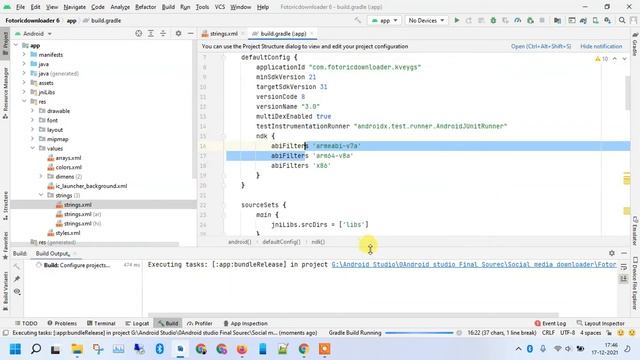
Task: Click the Bluetooth icon in Windows taskbar
Action: pyautogui.click(x=160, y=349)
